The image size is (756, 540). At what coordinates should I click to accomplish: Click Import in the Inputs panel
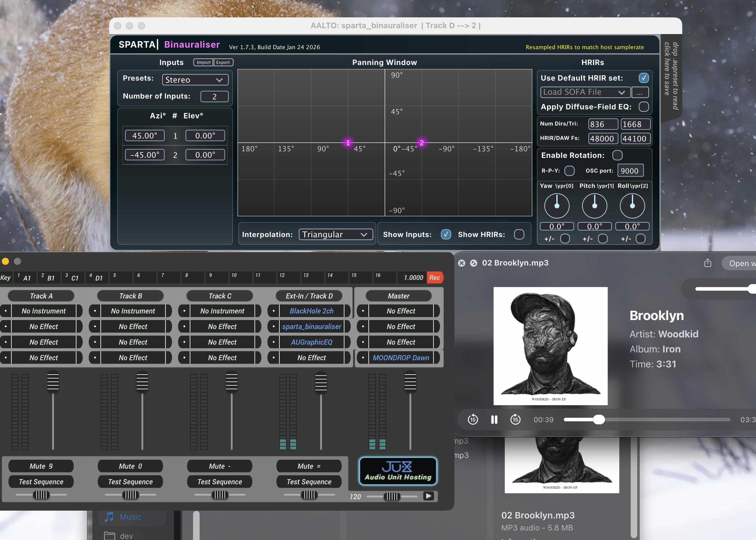(203, 62)
